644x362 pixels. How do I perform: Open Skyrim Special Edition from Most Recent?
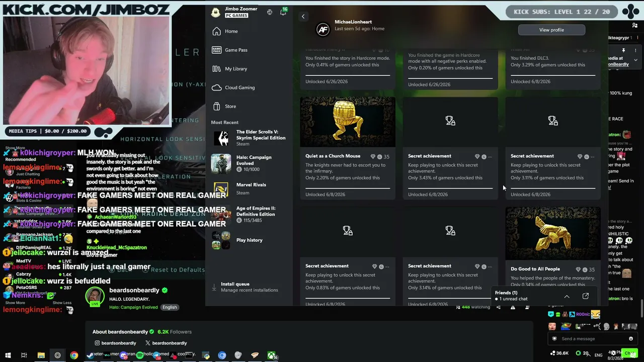click(249, 138)
